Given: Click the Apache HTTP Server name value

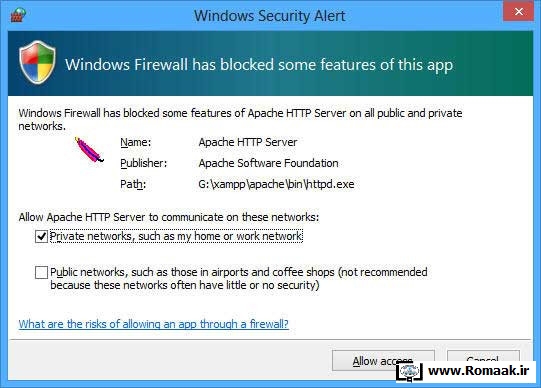Looking at the screenshot, I should click(248, 142).
